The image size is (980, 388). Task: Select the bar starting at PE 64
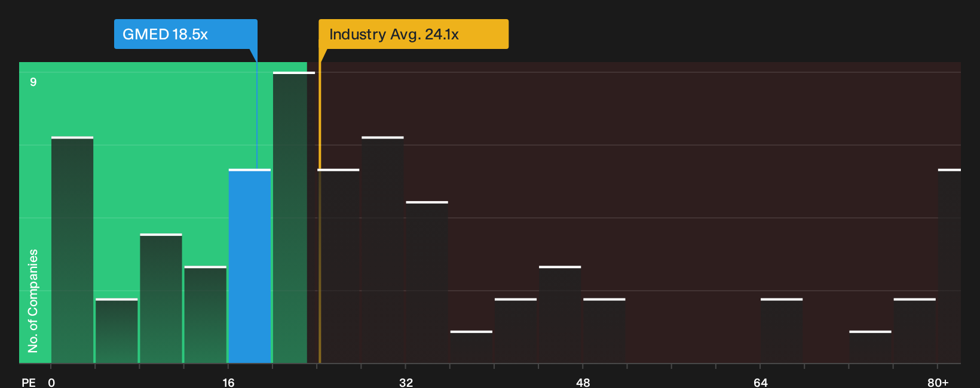(782, 331)
